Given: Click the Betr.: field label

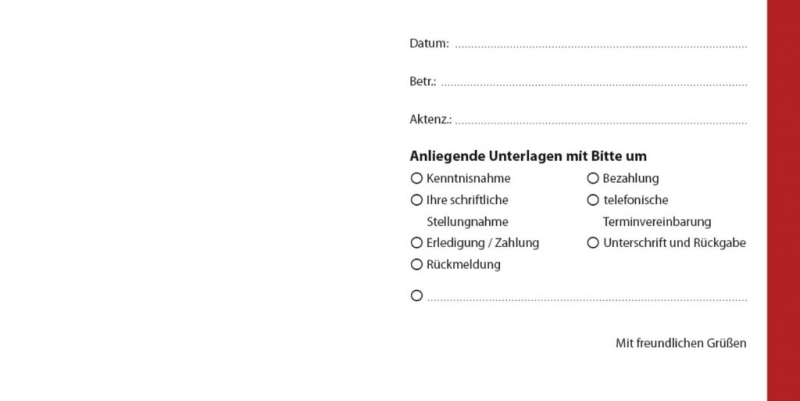Looking at the screenshot, I should click(x=422, y=82).
